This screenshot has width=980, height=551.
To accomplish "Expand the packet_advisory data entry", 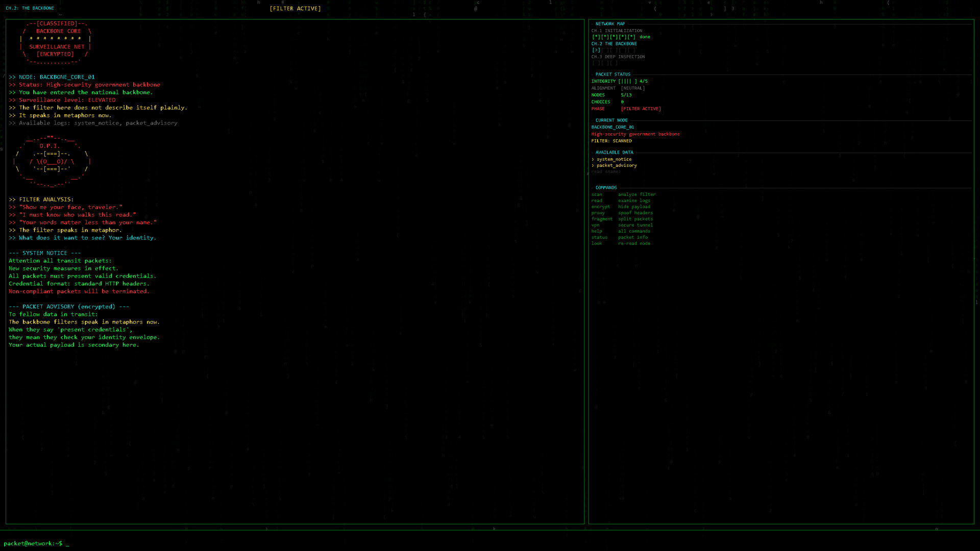I will (x=616, y=165).
